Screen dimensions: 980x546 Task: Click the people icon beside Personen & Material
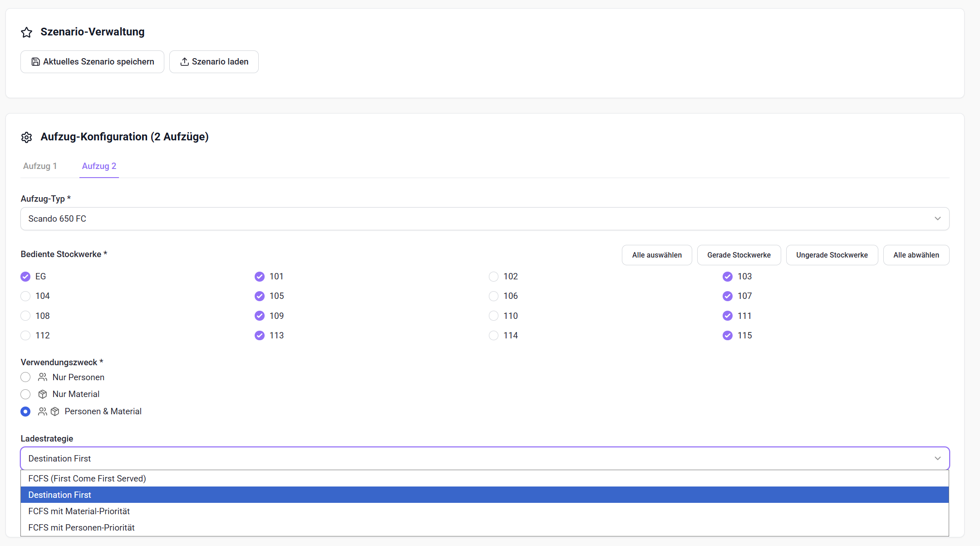(43, 412)
